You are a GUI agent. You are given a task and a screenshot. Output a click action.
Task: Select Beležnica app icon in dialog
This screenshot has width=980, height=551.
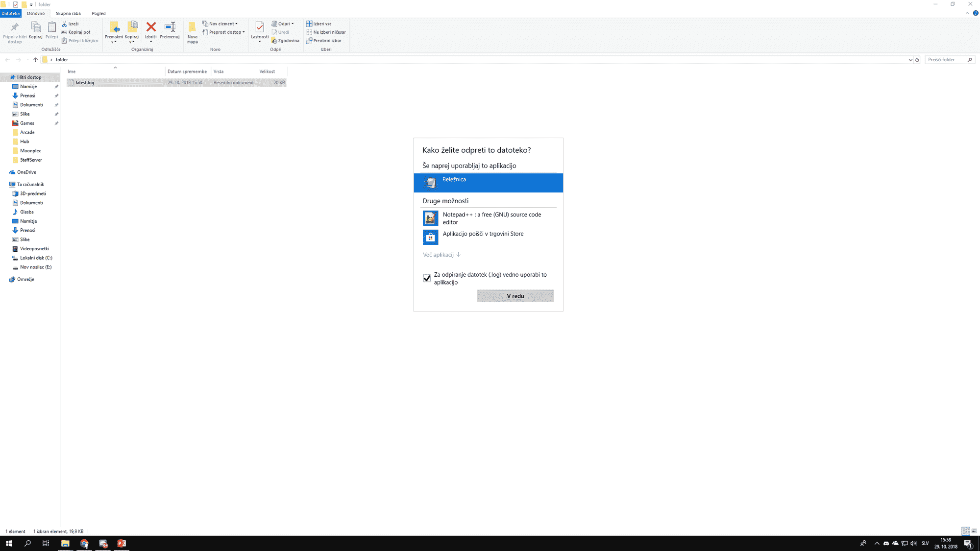point(430,183)
